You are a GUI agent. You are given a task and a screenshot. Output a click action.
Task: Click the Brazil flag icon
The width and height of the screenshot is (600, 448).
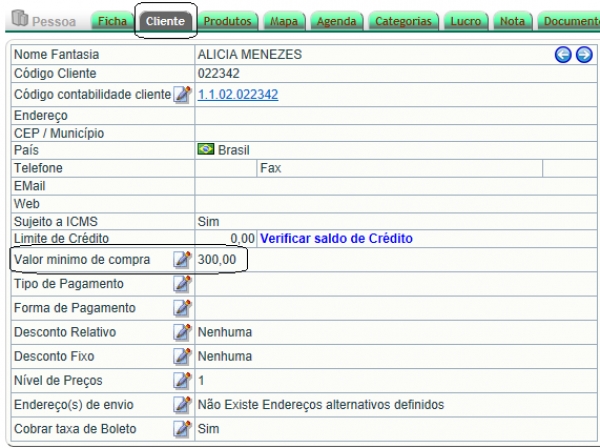point(206,149)
